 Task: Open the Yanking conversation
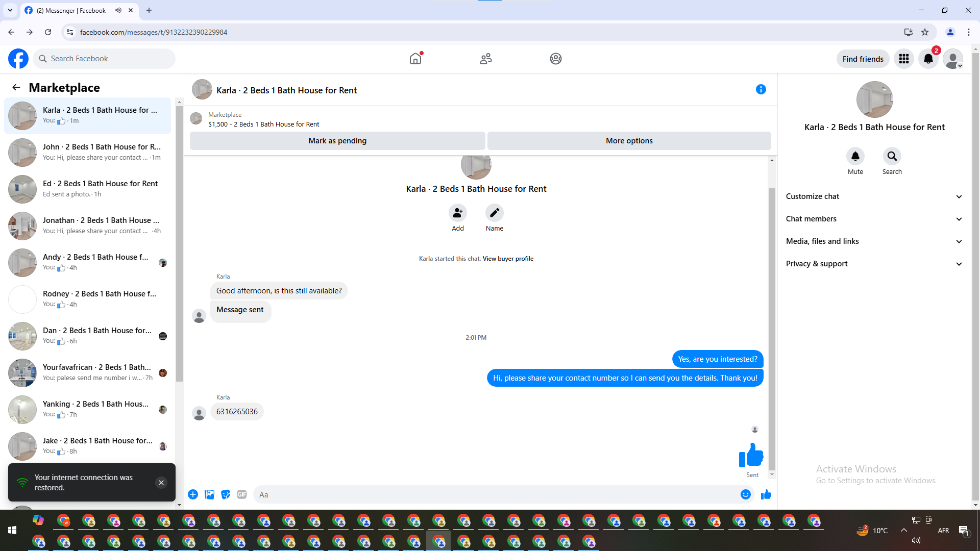coord(88,409)
